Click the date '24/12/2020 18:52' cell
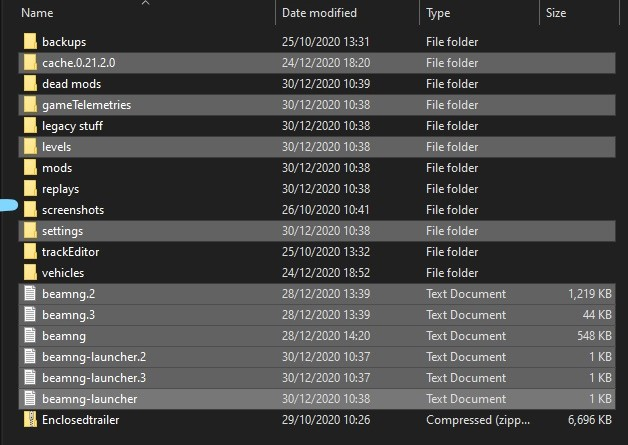 click(326, 273)
